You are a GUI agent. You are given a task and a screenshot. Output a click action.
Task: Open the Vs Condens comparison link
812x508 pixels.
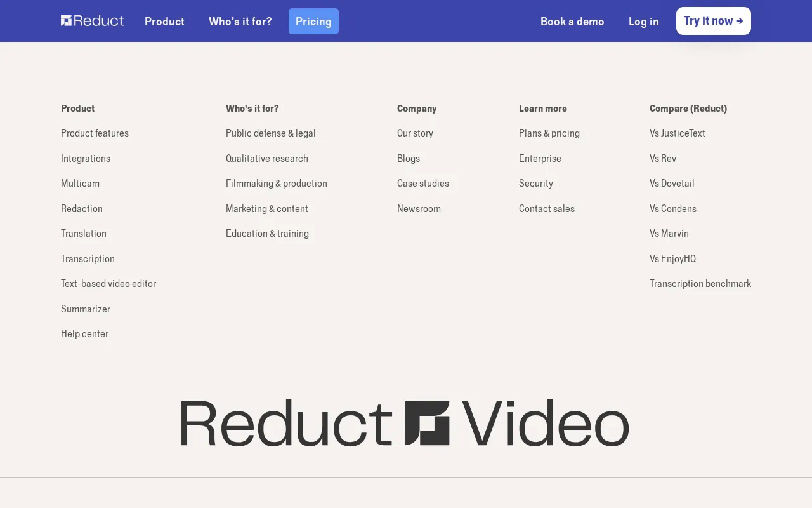[x=673, y=209]
